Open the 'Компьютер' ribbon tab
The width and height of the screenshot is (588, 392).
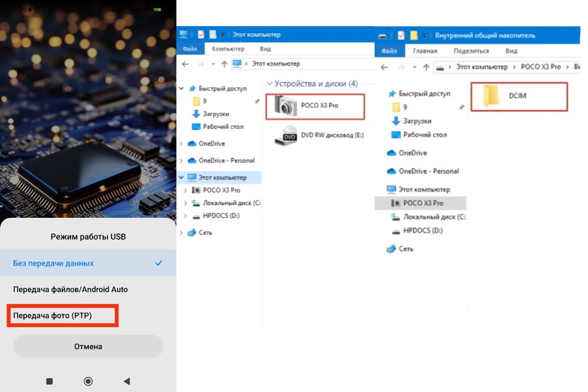point(228,49)
